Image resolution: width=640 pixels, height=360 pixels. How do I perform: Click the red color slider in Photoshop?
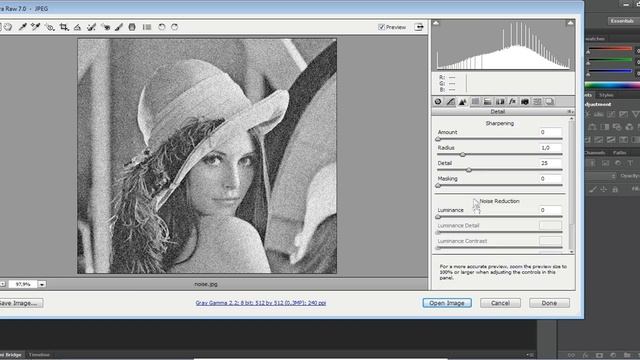coord(610,49)
